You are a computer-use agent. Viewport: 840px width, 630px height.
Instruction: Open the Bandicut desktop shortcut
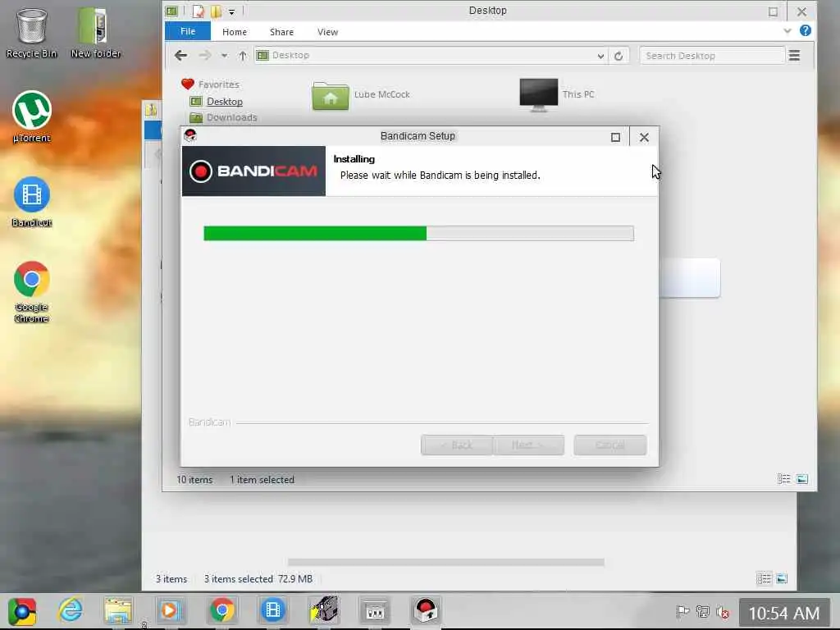pyautogui.click(x=32, y=202)
